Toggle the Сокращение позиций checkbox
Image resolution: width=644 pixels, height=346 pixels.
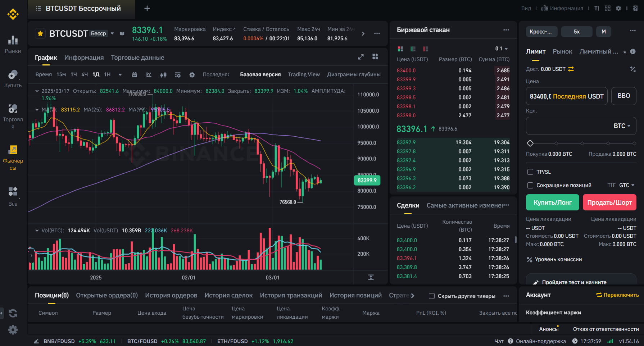[530, 185]
